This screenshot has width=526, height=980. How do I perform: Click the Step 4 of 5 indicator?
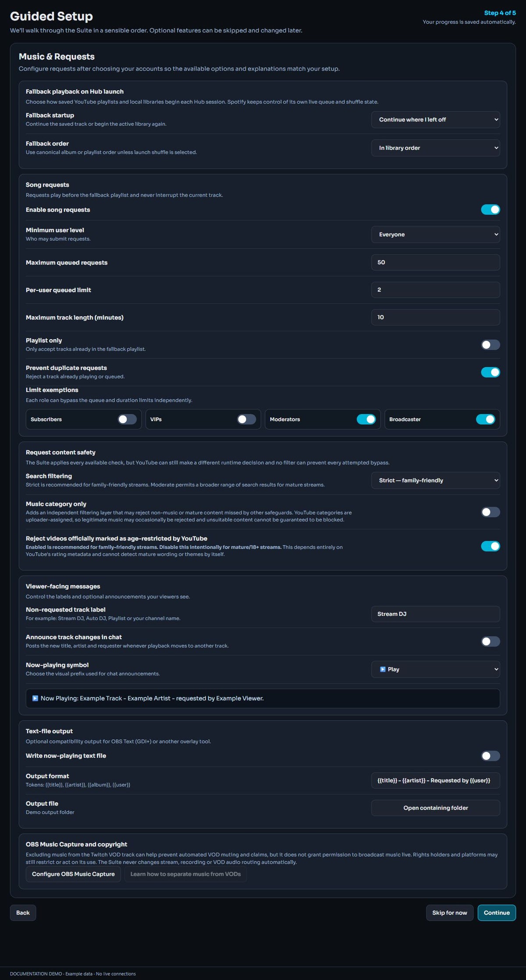click(x=500, y=13)
